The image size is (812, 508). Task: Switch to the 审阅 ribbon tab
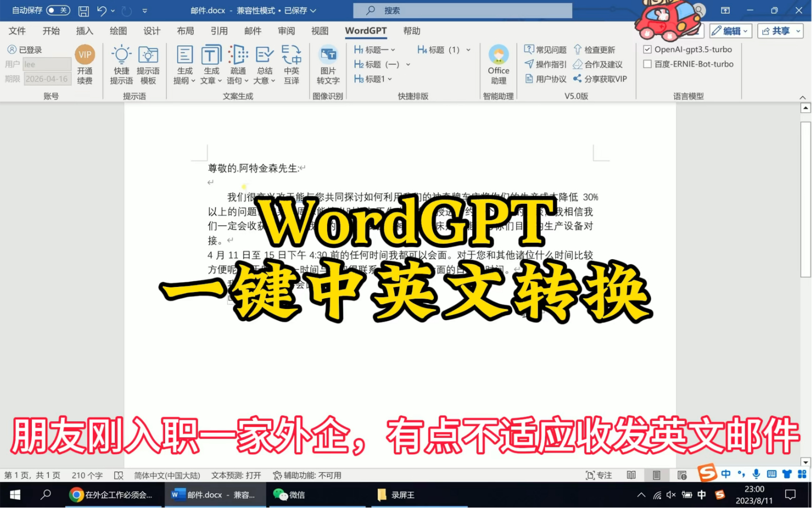coord(287,31)
